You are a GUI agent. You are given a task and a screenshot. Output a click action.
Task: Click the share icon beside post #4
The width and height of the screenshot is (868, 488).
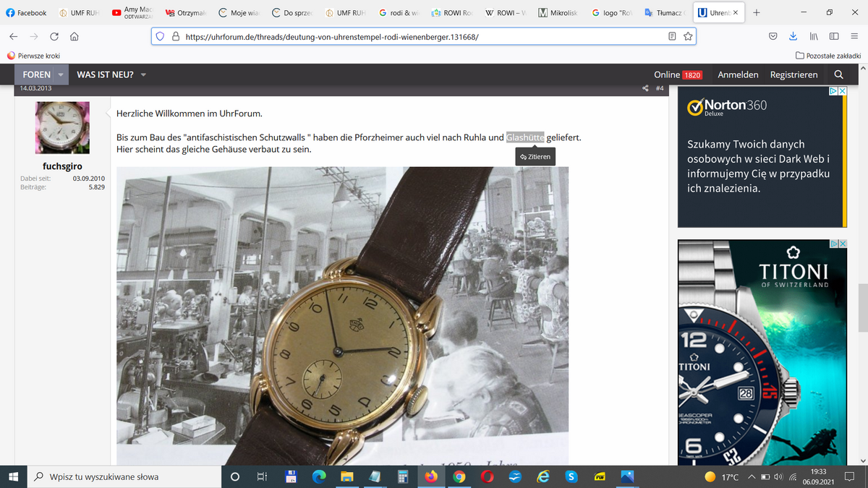[645, 89]
